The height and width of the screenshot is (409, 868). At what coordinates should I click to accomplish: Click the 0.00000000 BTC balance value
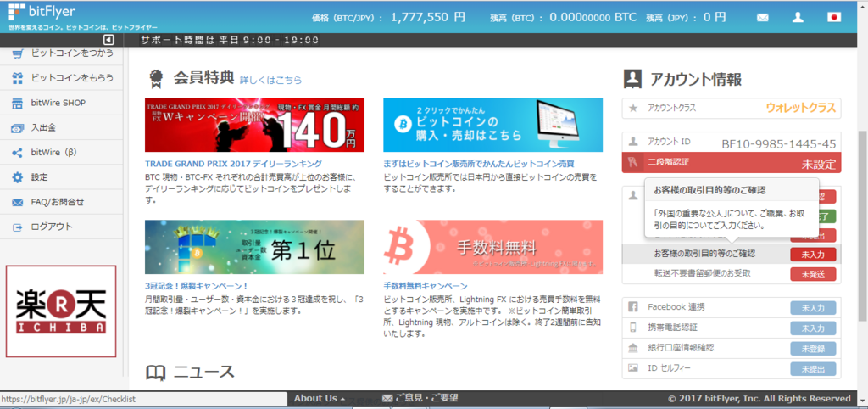coord(593,17)
